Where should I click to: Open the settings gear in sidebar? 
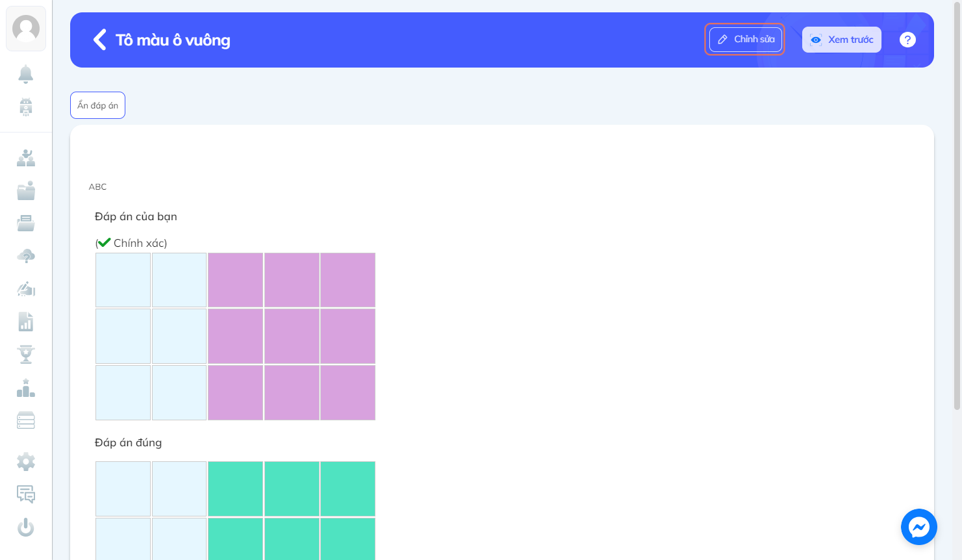tap(26, 462)
